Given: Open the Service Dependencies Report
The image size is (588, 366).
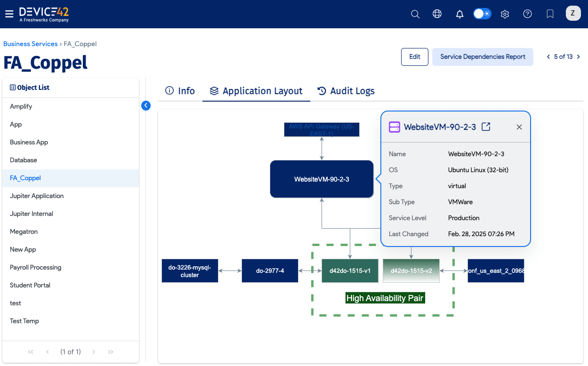Looking at the screenshot, I should coord(483,57).
